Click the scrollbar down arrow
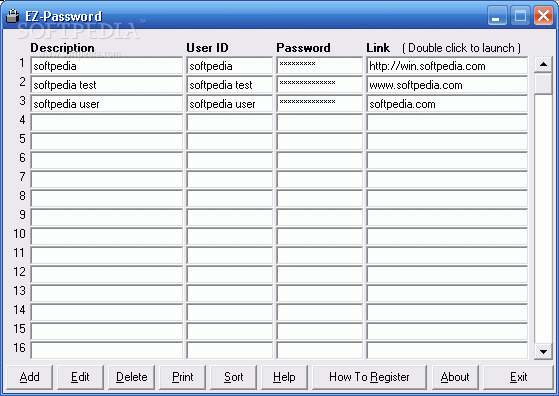The height and width of the screenshot is (396, 559). point(543,351)
